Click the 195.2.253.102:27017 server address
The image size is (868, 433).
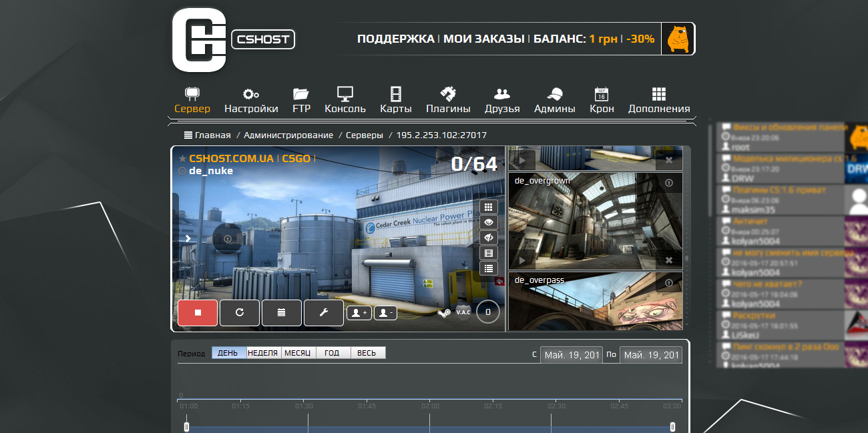[441, 135]
